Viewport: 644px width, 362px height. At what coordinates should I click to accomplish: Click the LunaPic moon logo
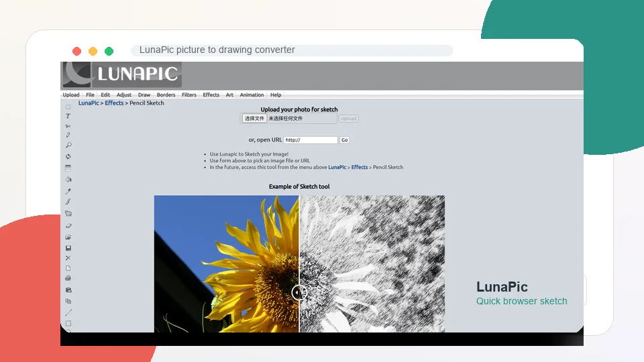(122, 74)
